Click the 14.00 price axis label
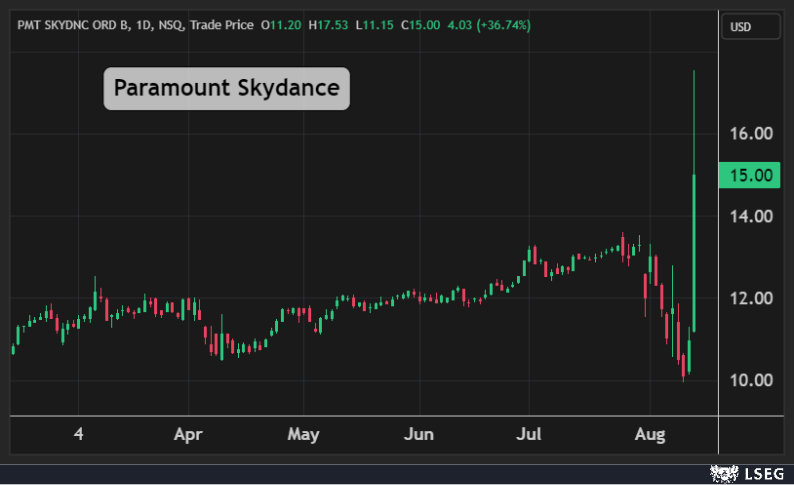 (x=749, y=216)
